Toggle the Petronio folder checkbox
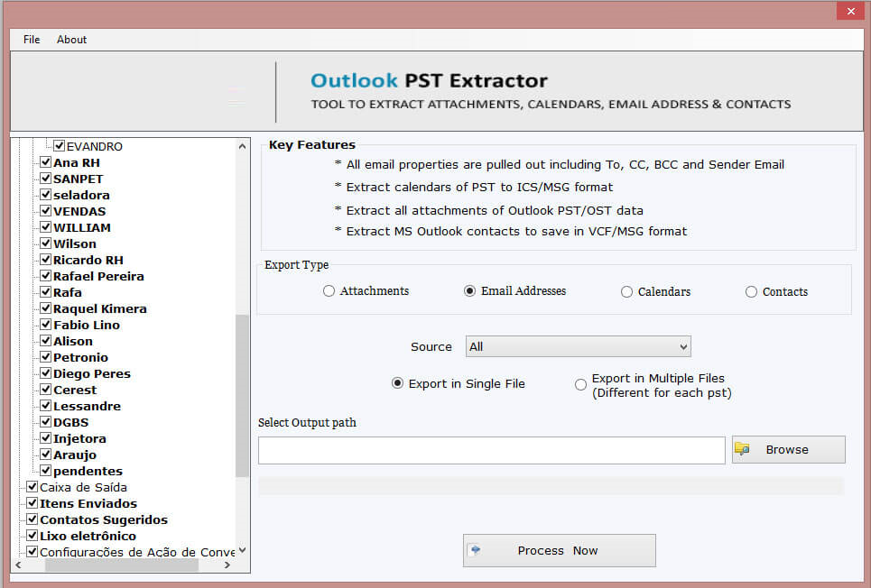The image size is (871, 588). [x=46, y=356]
